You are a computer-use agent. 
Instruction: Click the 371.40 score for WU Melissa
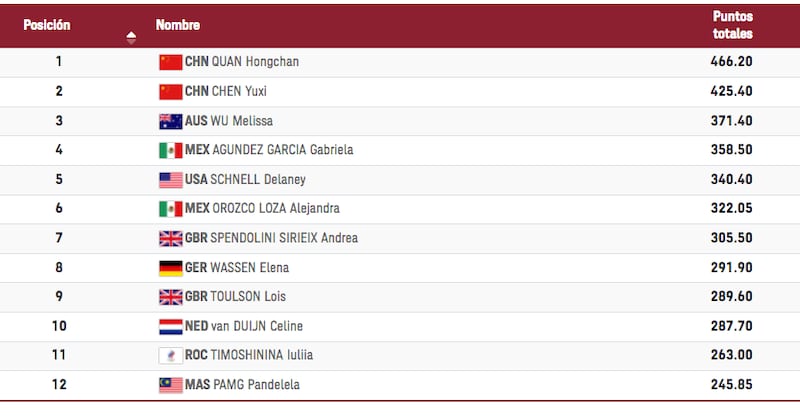pos(732,121)
